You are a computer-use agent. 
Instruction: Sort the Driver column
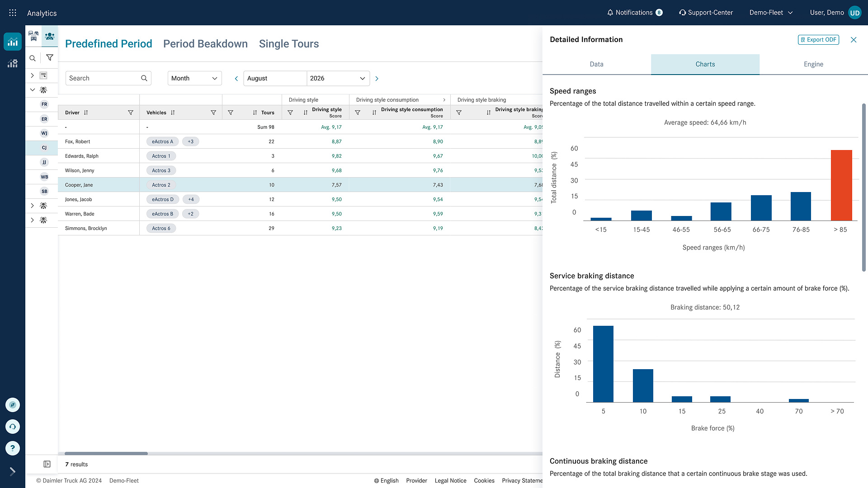tap(86, 113)
